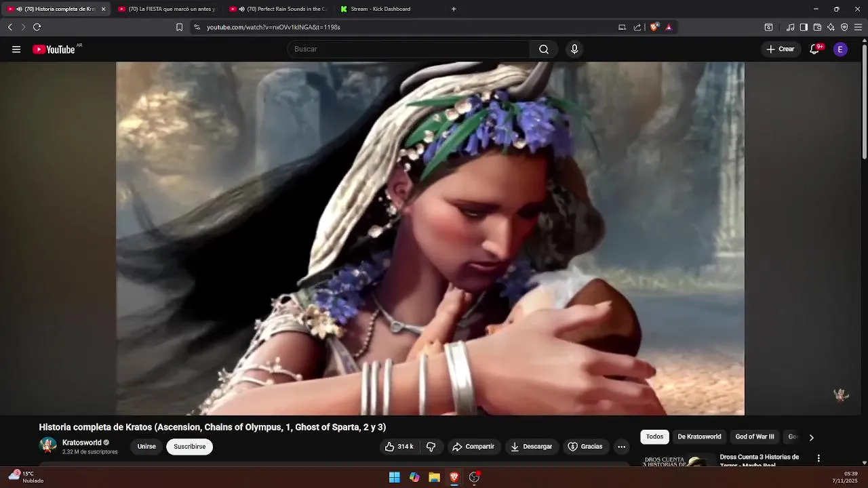This screenshot has width=868, height=488.
Task: Click the video player to pause
Action: [x=430, y=239]
